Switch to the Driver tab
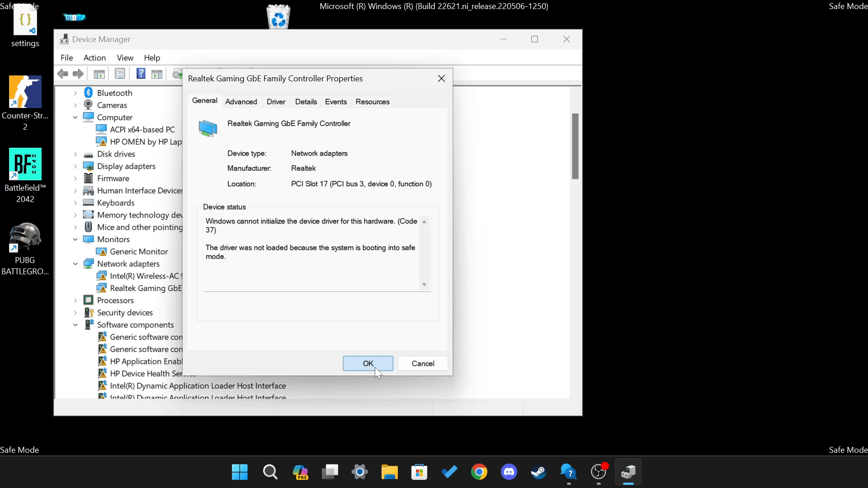The height and width of the screenshot is (488, 868). coord(276,101)
